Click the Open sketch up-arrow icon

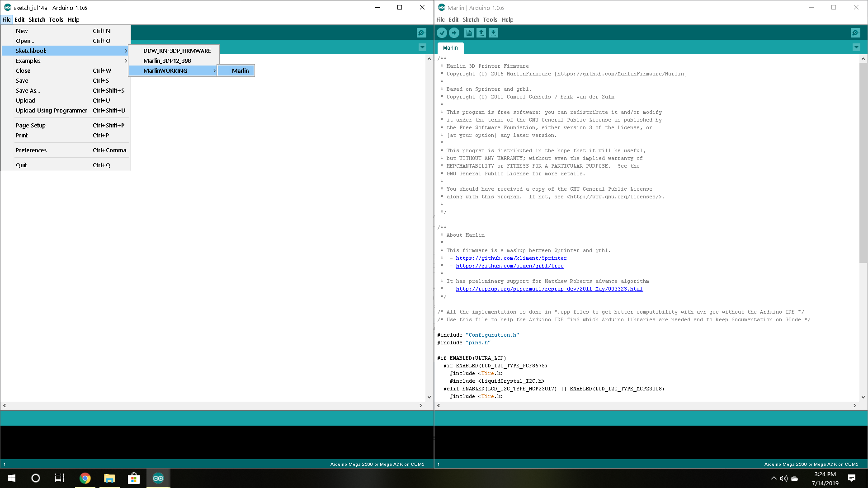coord(481,33)
